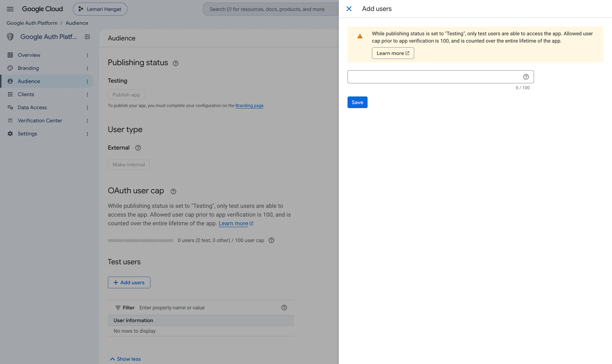Show help inside the users input field

pyautogui.click(x=526, y=77)
